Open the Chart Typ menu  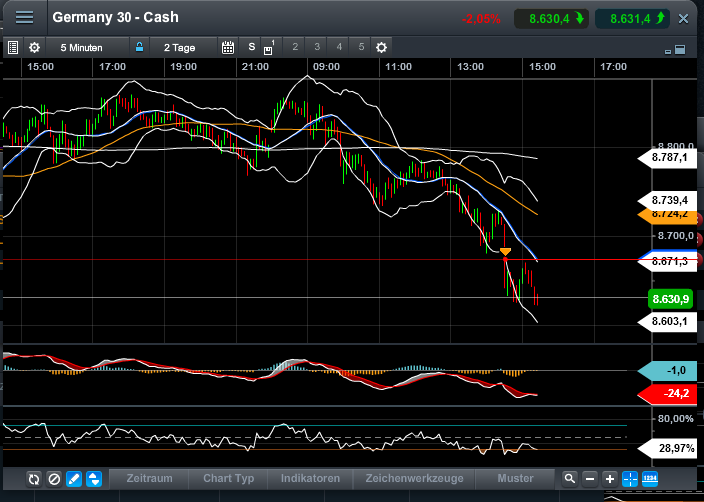pos(228,478)
